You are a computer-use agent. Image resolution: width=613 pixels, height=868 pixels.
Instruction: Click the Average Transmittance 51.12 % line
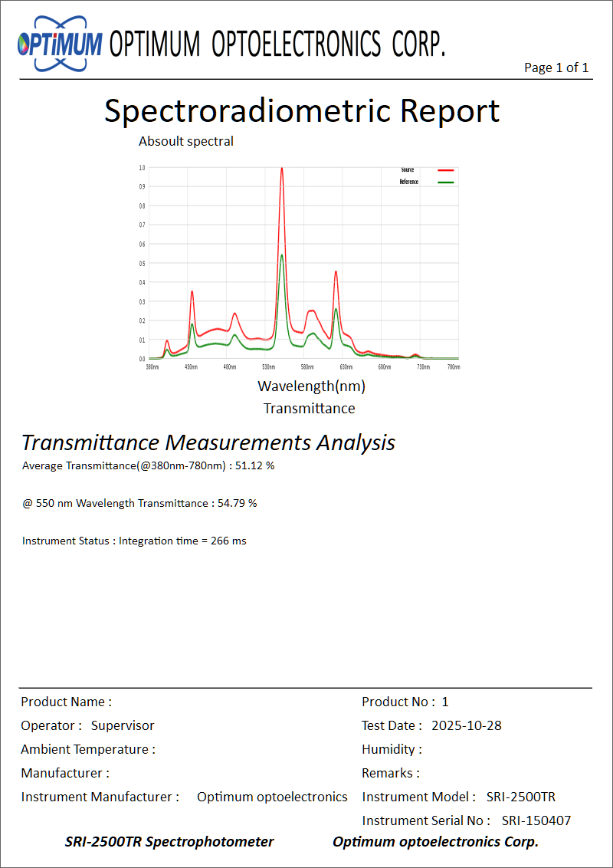pyautogui.click(x=148, y=465)
